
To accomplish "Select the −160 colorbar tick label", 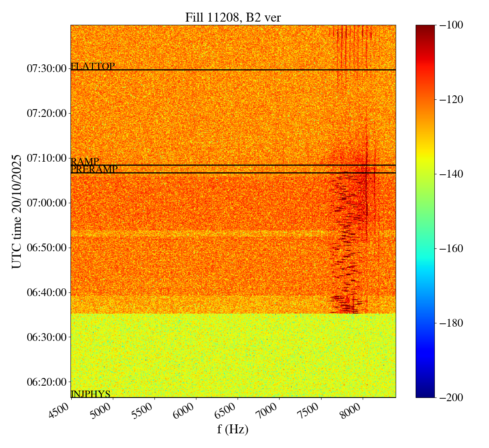I will pos(451,248).
